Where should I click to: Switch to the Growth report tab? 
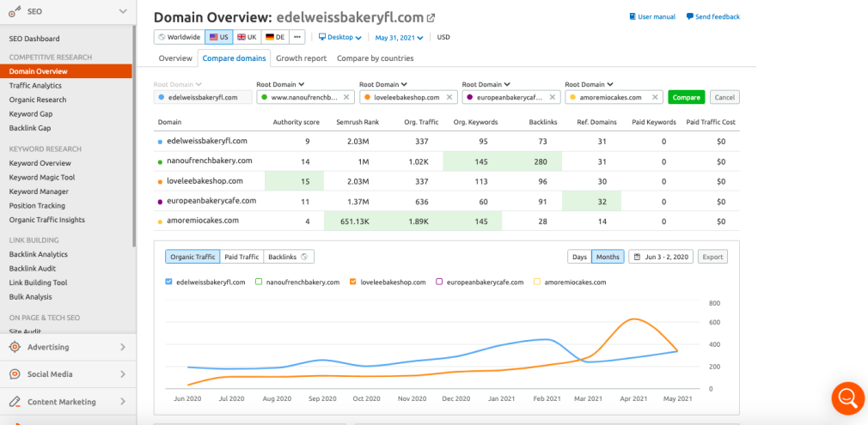301,58
